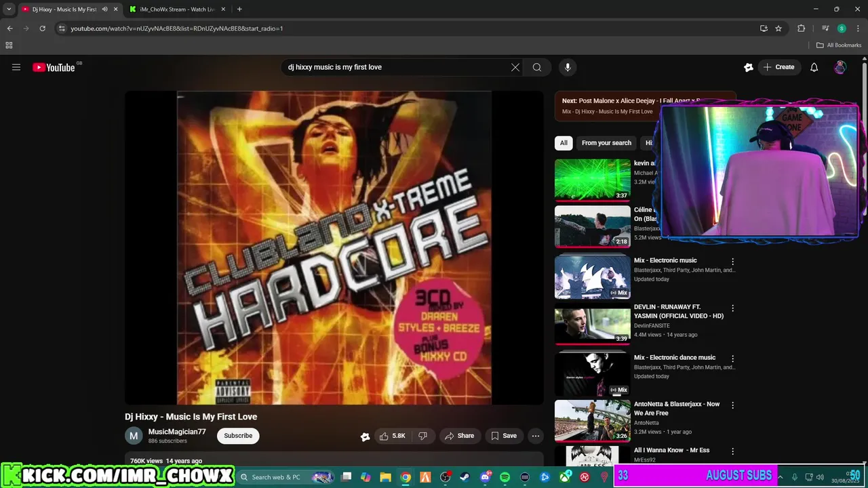Open a new browser tab
This screenshot has width=868, height=488.
(239, 9)
